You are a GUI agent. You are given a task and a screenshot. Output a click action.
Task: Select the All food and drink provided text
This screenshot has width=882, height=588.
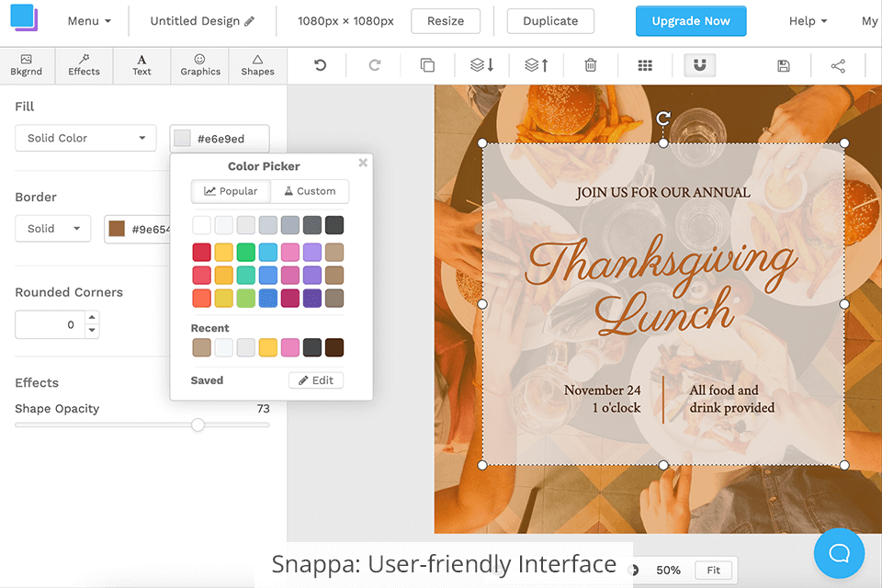(732, 399)
